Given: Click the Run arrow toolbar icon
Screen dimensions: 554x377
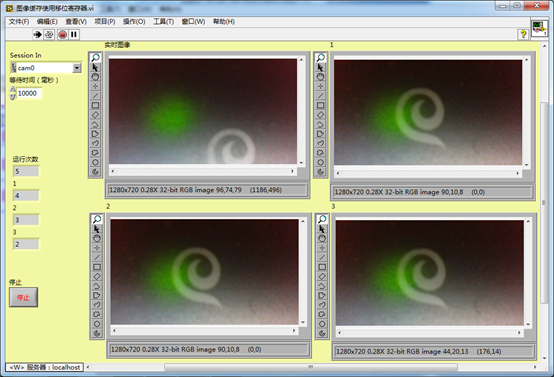Looking at the screenshot, I should pos(37,34).
